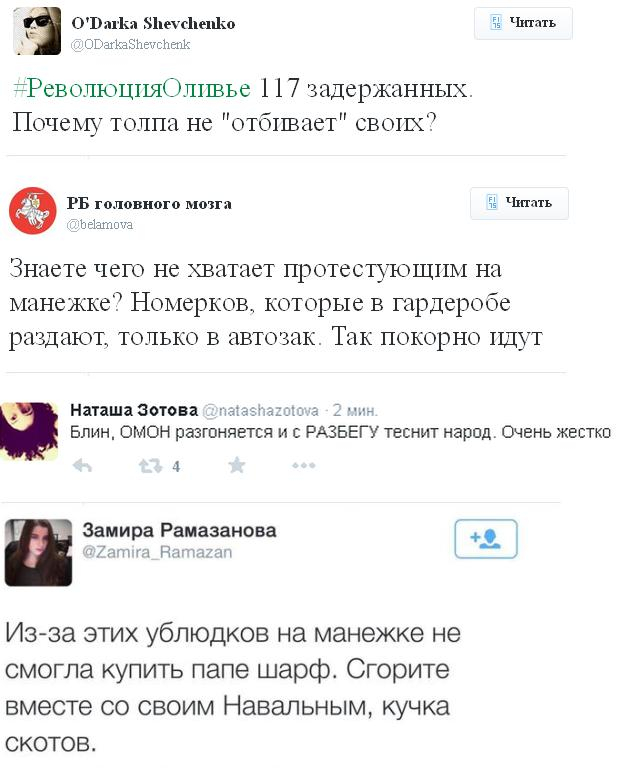Open the @Zamira_Ramazan handle
620x768 pixels.
tap(157, 552)
